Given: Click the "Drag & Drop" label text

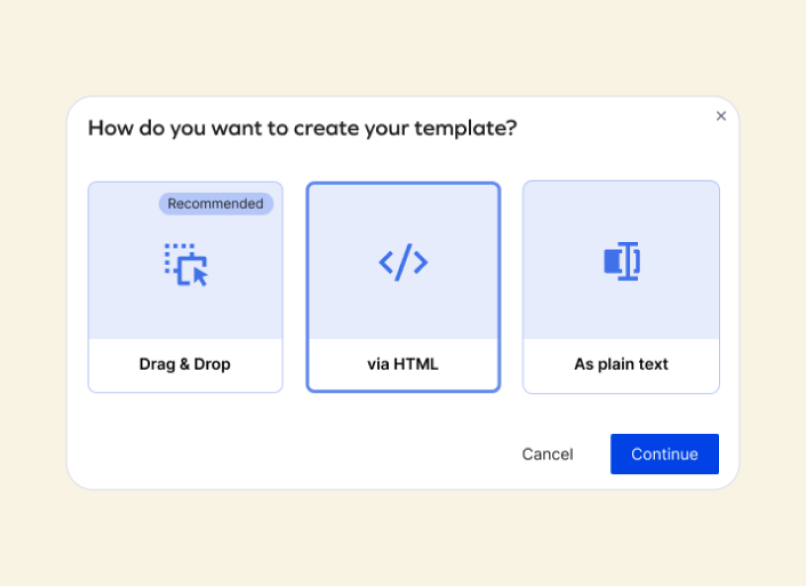Looking at the screenshot, I should click(x=185, y=364).
